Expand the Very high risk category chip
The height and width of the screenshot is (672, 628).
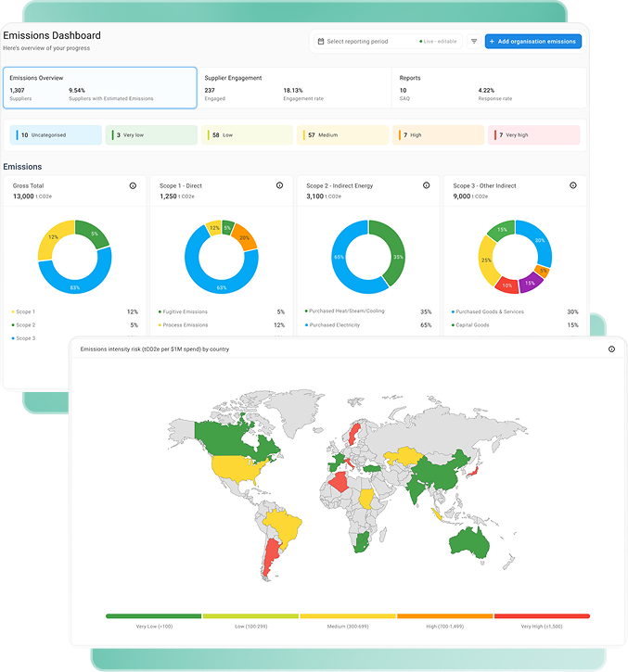click(535, 135)
